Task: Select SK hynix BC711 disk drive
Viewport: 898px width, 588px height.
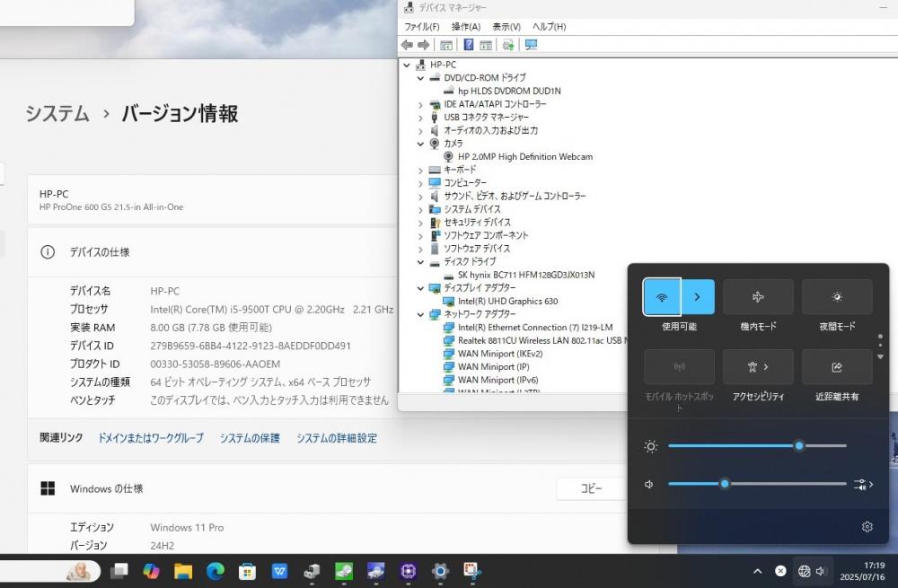Action: pyautogui.click(x=525, y=275)
